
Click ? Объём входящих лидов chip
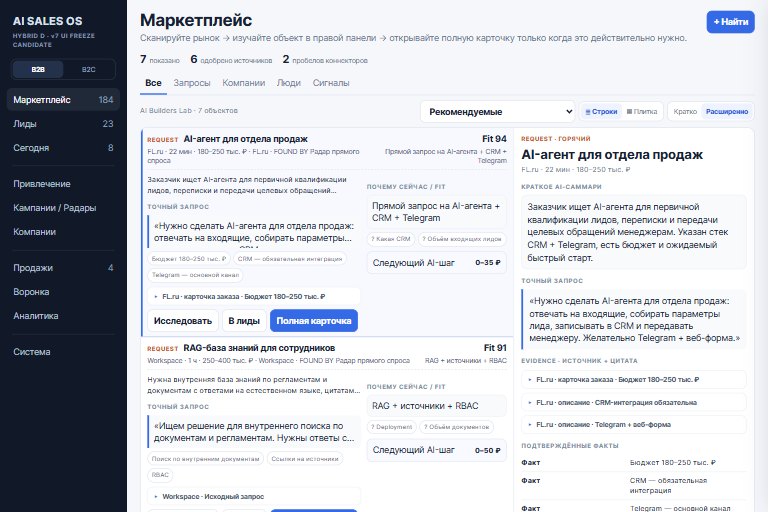[462, 239]
